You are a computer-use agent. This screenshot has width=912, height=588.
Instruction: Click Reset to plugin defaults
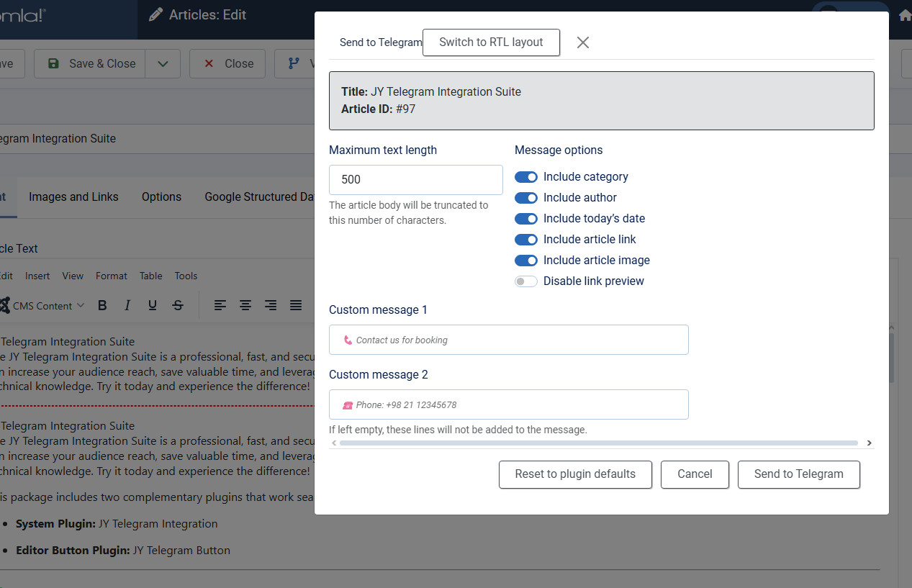pyautogui.click(x=575, y=474)
